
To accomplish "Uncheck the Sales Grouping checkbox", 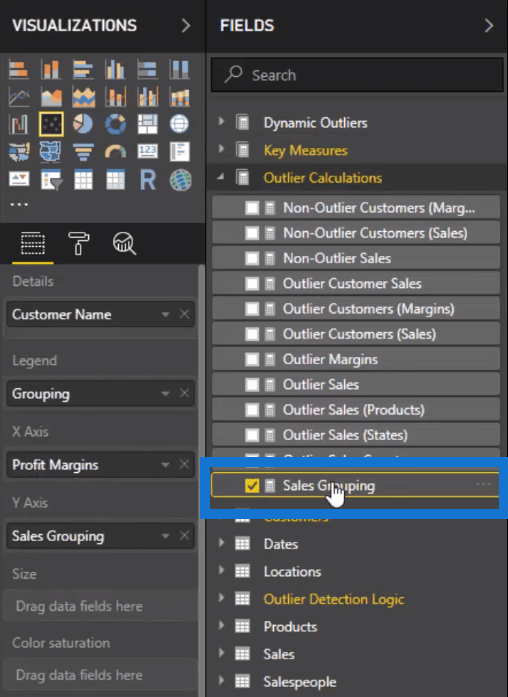I will 252,486.
